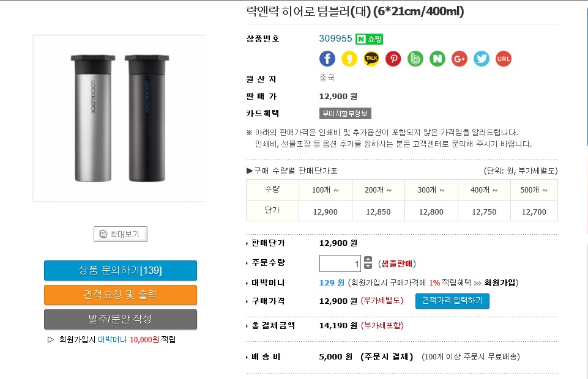Follow the 회원가입 signup link
This screenshot has width=588, height=379.
click(x=501, y=283)
